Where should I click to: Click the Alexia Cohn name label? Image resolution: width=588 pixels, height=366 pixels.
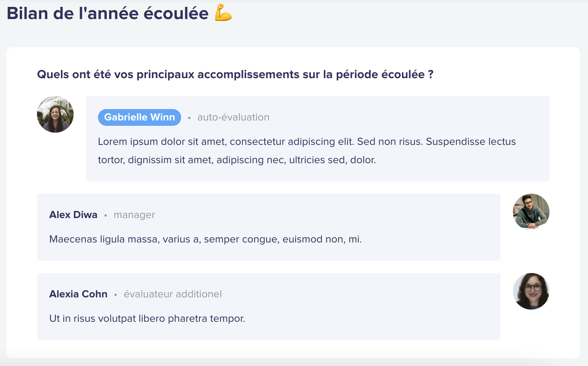pyautogui.click(x=78, y=294)
